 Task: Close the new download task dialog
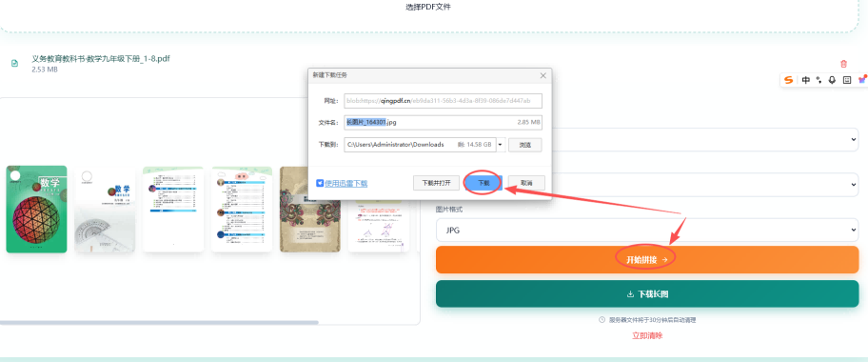(x=543, y=75)
